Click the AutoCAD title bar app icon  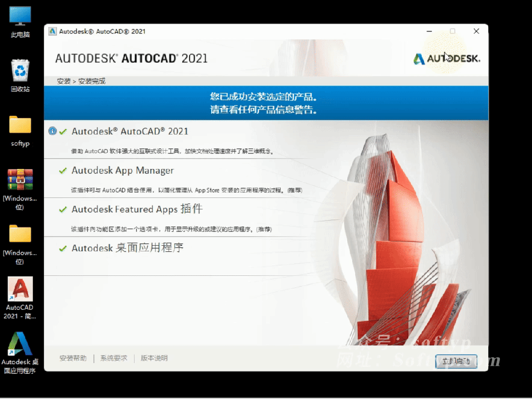point(52,31)
